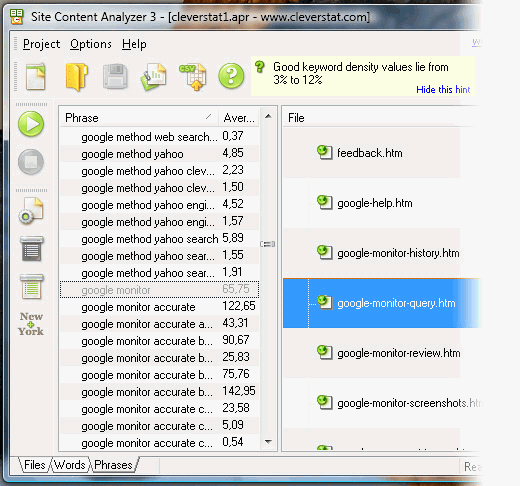Open the Project menu
The image size is (520, 486).
tap(41, 44)
